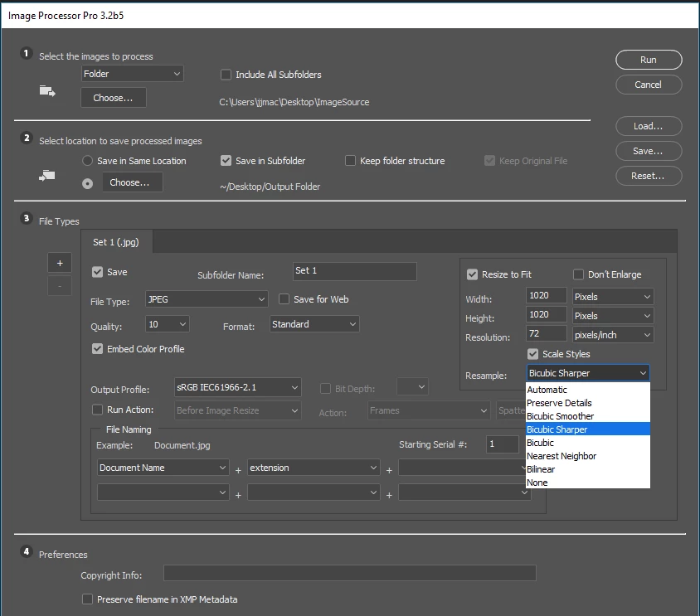The height and width of the screenshot is (616, 700).
Task: Click the destination folder icon
Action: tap(47, 176)
